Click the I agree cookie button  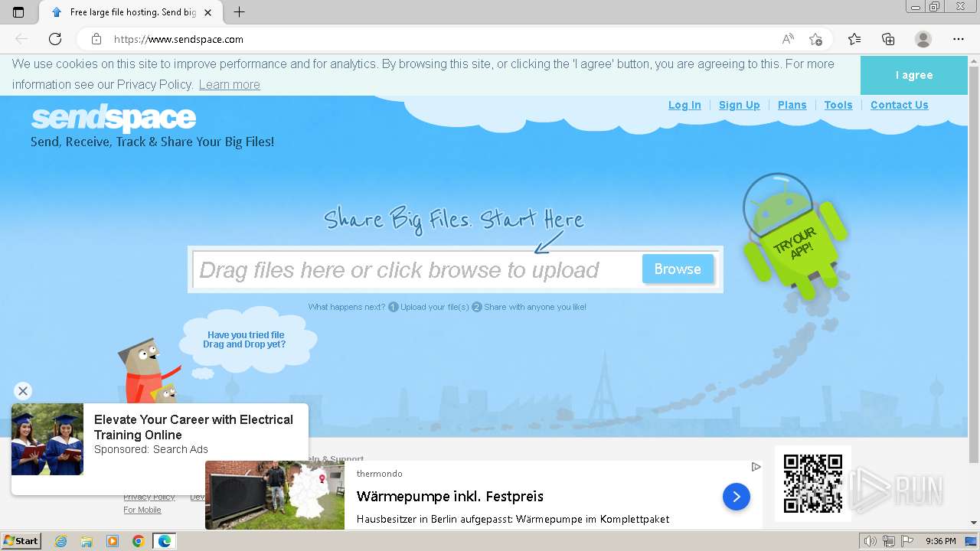tap(914, 75)
